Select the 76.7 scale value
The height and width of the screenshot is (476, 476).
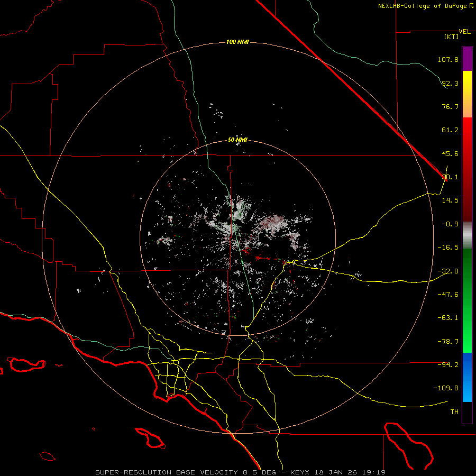click(x=450, y=106)
